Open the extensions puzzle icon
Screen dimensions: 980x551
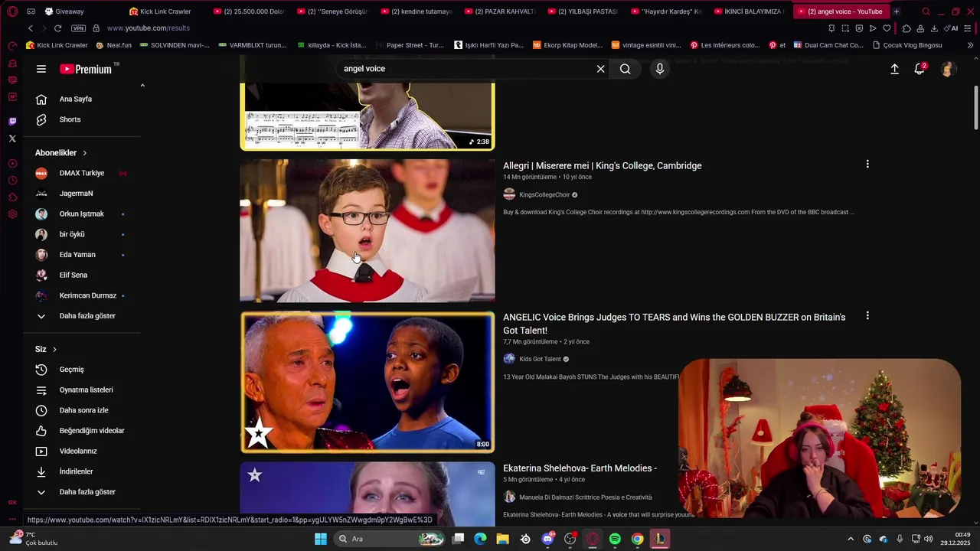(906, 28)
